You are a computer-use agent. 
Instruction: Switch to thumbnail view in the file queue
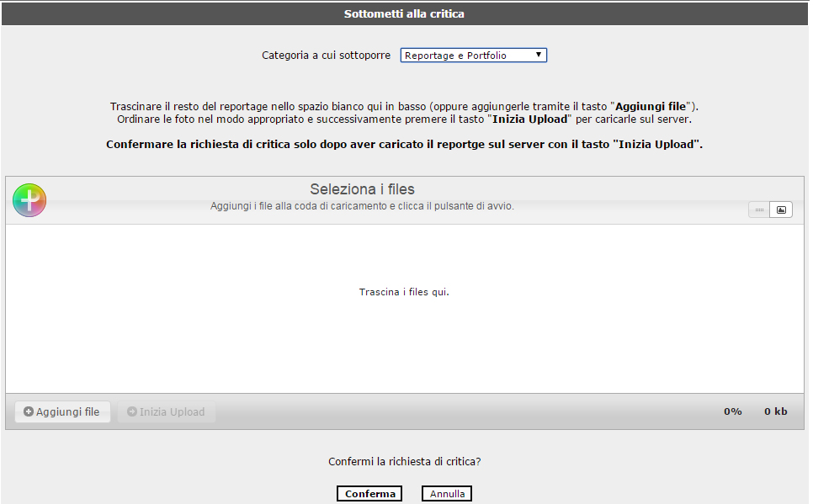[781, 210]
